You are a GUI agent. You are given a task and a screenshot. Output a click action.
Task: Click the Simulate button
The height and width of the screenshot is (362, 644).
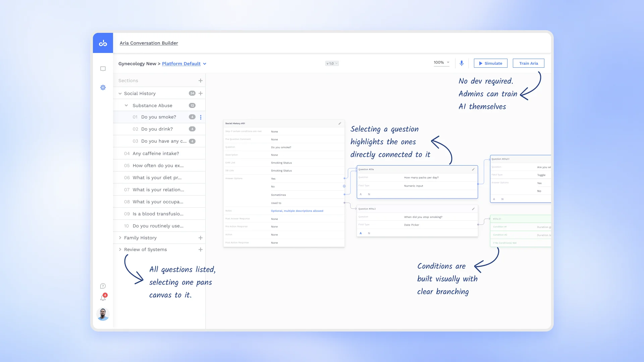click(490, 63)
